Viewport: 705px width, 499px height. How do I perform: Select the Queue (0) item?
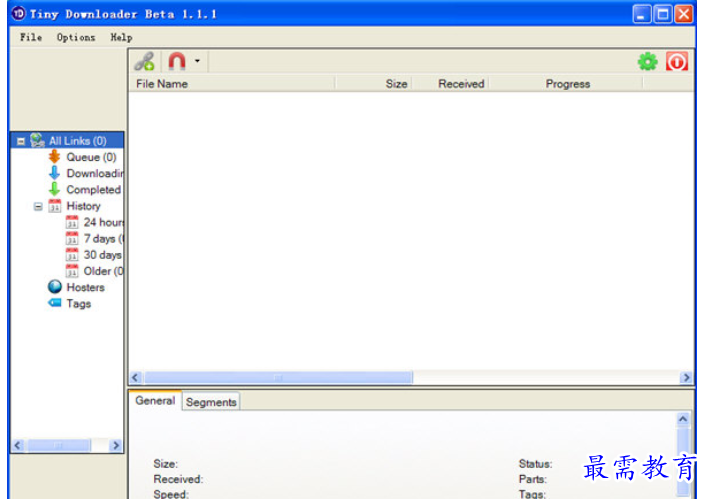91,157
